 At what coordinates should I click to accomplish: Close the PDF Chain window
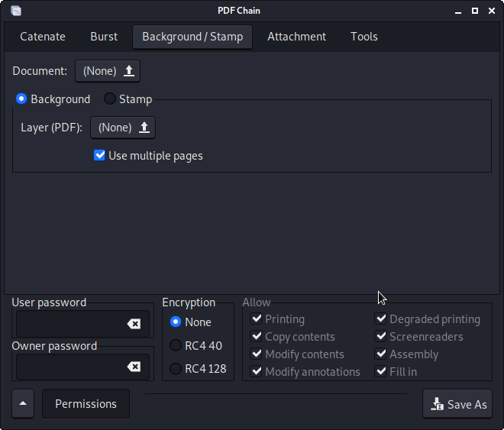pyautogui.click(x=492, y=11)
